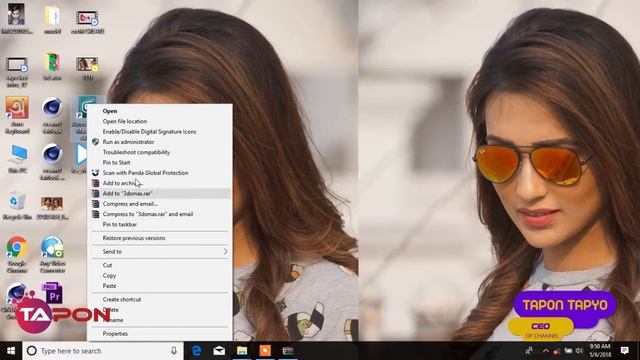Expand the Send to submenu

160,251
